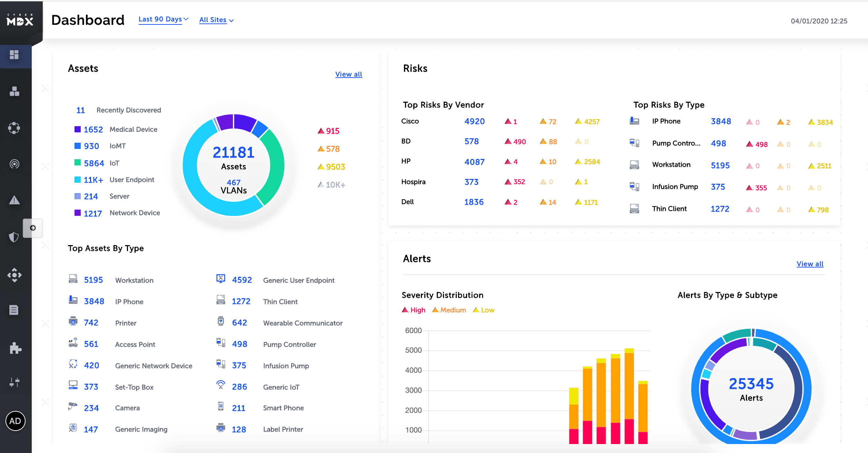The width and height of the screenshot is (868, 453).
Task: Click the concentric target sidebar icon
Action: click(14, 164)
